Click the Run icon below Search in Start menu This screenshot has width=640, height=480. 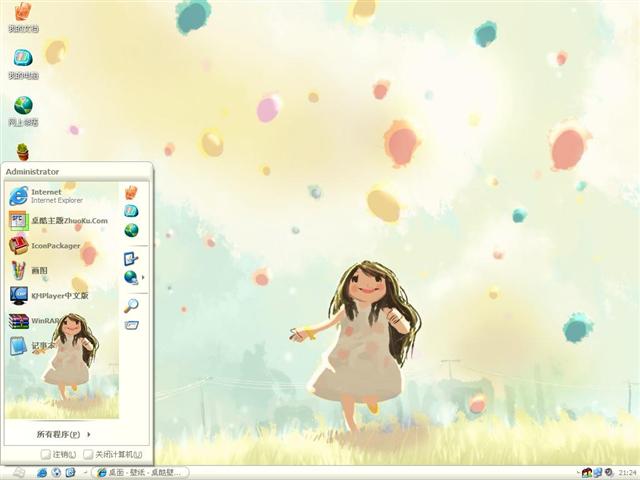pos(131,325)
